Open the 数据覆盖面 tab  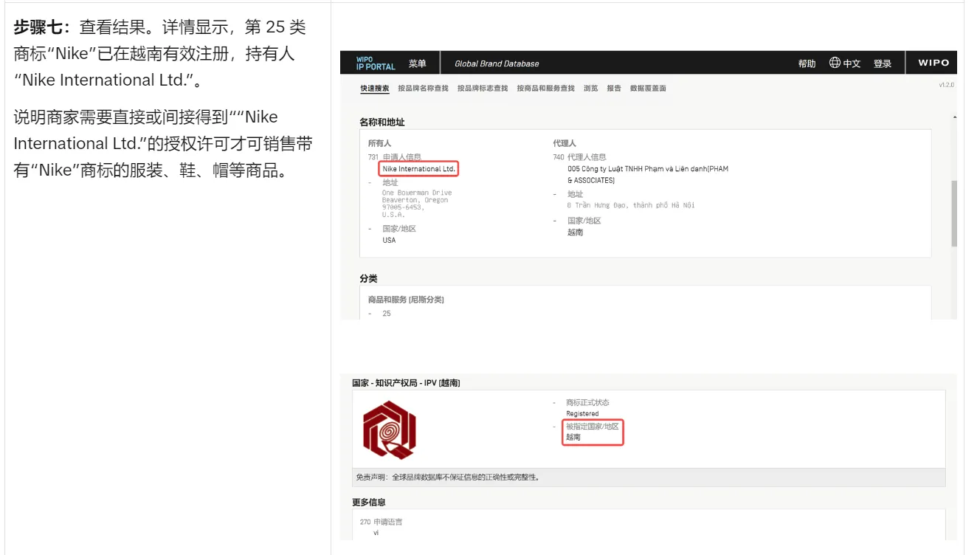tap(648, 89)
